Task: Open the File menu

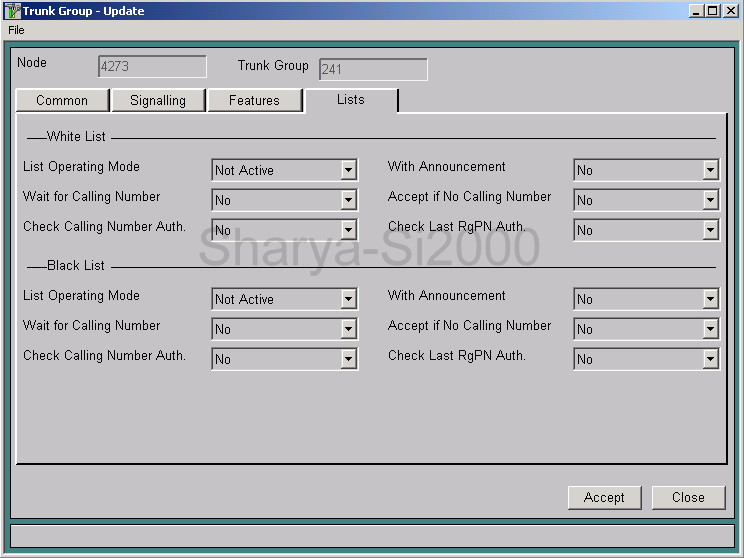Action: click(16, 30)
